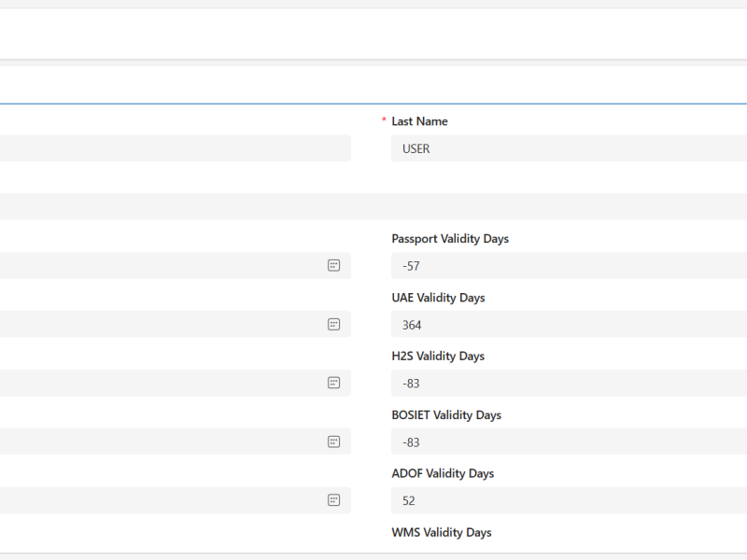747x560 pixels.
Task: Open the calendar picker left of H2S Validity Days
Action: click(x=334, y=383)
